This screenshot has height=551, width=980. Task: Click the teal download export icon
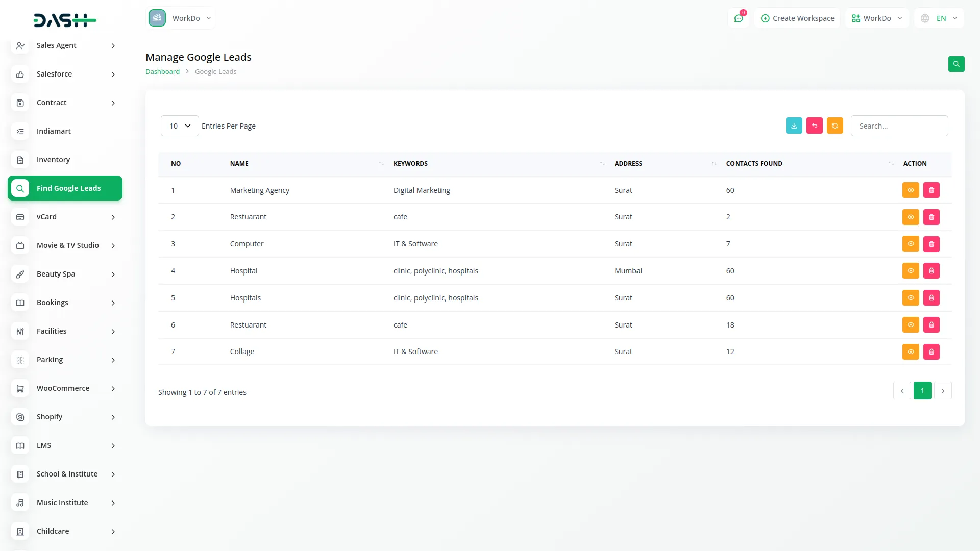click(x=794, y=126)
